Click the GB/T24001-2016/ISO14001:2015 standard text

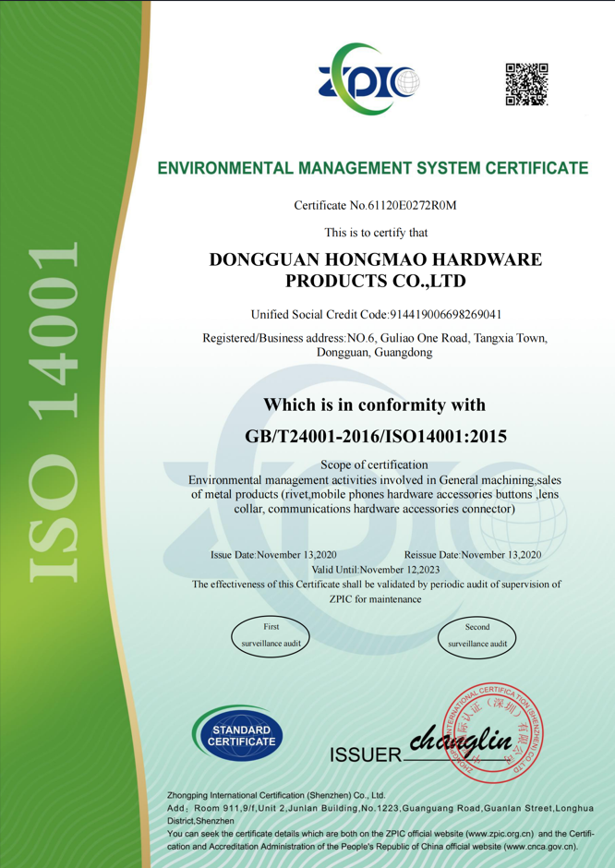click(x=376, y=437)
